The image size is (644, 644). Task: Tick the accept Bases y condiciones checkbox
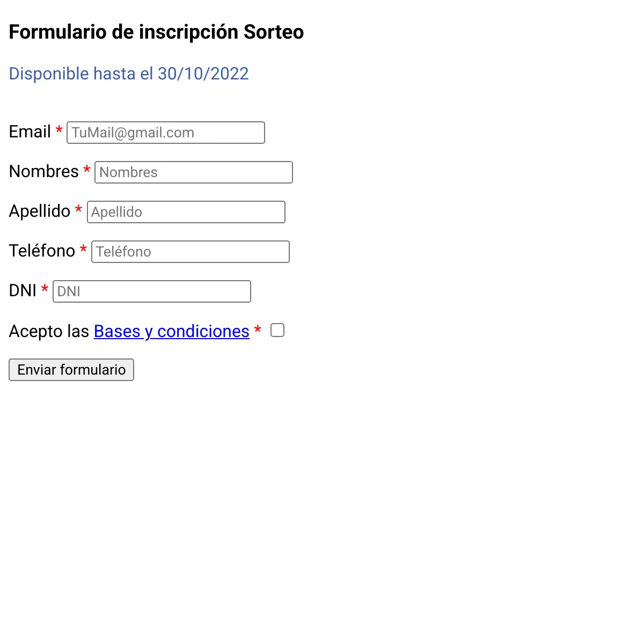coord(277,330)
